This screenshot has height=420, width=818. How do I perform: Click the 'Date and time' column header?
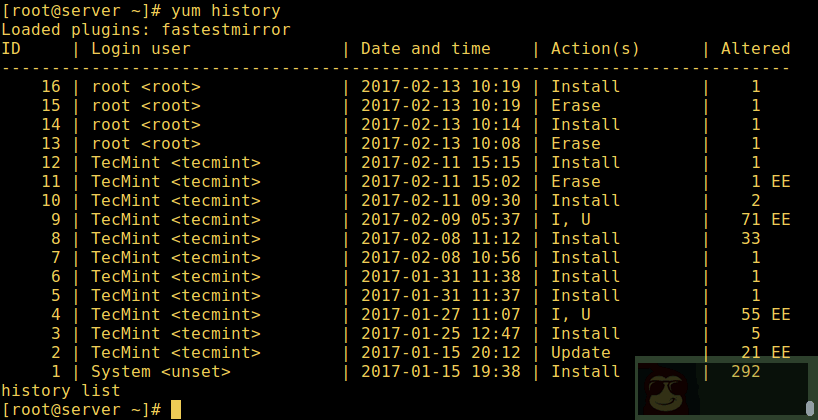(425, 49)
